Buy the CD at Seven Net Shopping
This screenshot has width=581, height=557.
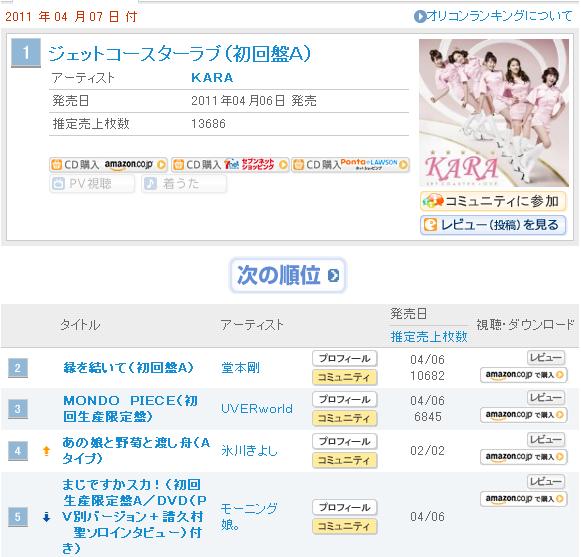pyautogui.click(x=230, y=165)
